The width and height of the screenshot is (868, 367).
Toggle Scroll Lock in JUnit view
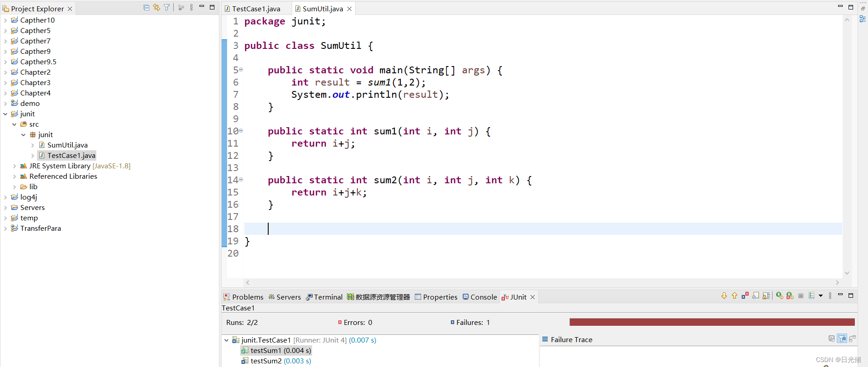[x=766, y=296]
